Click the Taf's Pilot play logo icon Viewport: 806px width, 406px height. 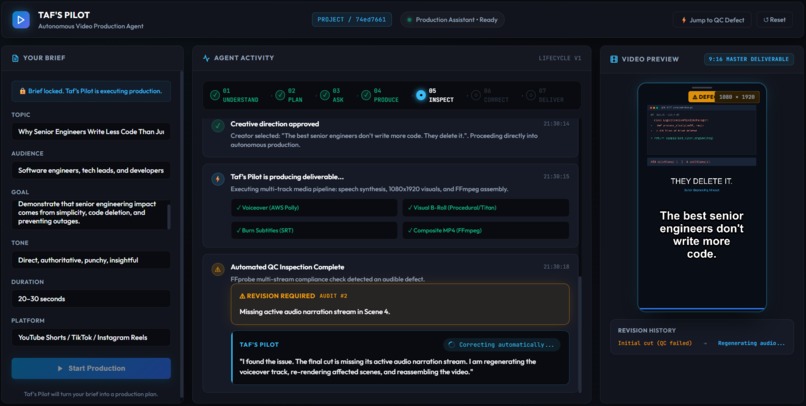pyautogui.click(x=21, y=20)
